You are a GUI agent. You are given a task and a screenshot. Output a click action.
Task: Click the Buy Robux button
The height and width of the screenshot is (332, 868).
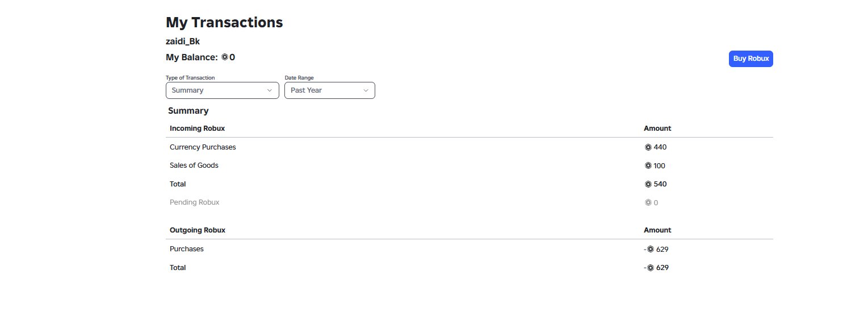(x=751, y=59)
